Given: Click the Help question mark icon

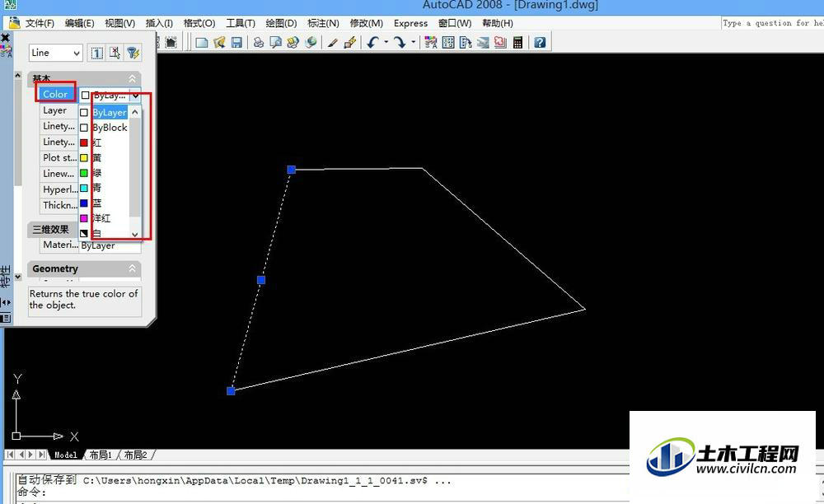Looking at the screenshot, I should tap(540, 43).
